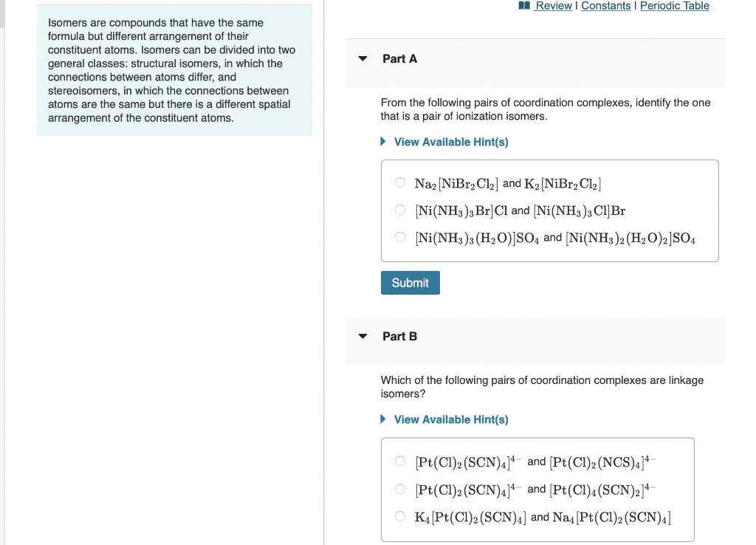Image resolution: width=756 pixels, height=545 pixels.
Task: Click the Part A header
Action: point(399,58)
